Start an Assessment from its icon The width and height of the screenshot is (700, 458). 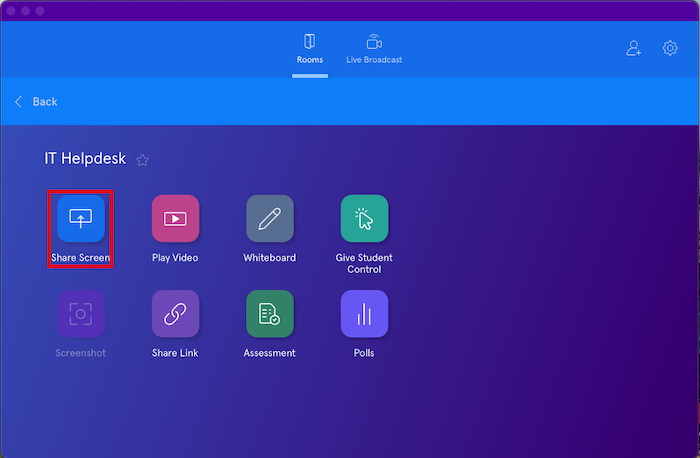tap(270, 314)
